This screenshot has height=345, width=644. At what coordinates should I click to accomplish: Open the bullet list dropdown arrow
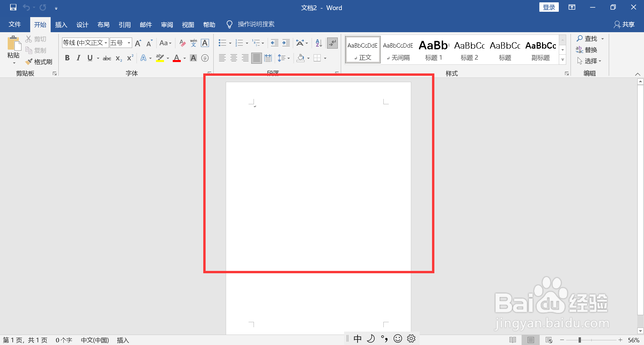coord(230,43)
